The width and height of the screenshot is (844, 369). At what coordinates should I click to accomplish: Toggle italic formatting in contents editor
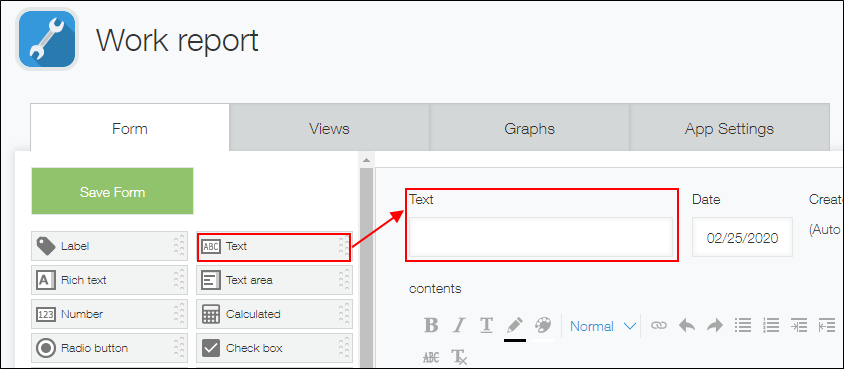[459, 325]
